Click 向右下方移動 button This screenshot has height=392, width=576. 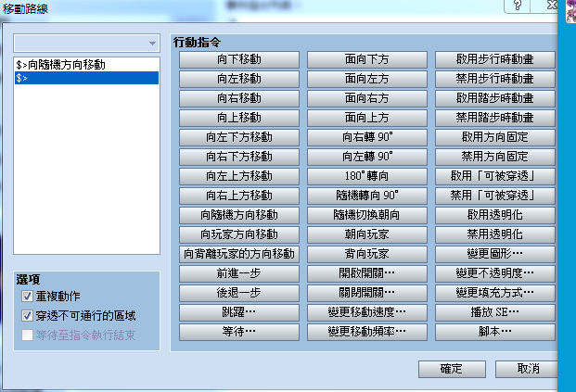(x=239, y=157)
